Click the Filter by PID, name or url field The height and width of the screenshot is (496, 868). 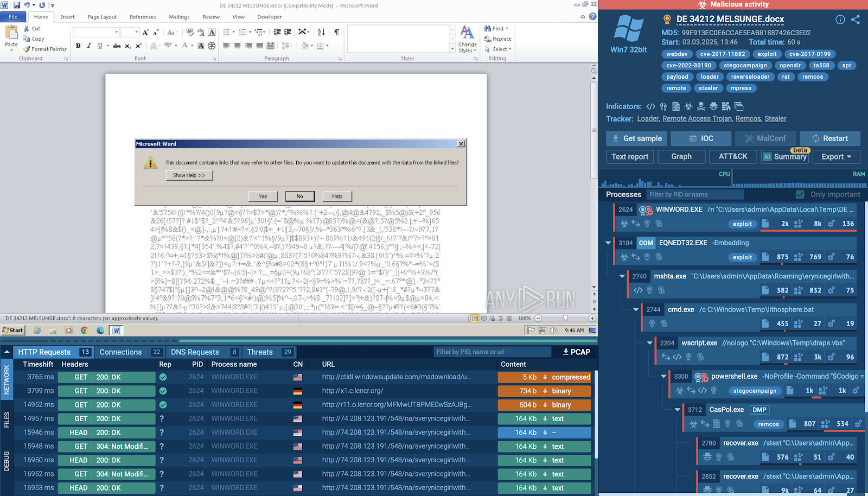click(492, 352)
